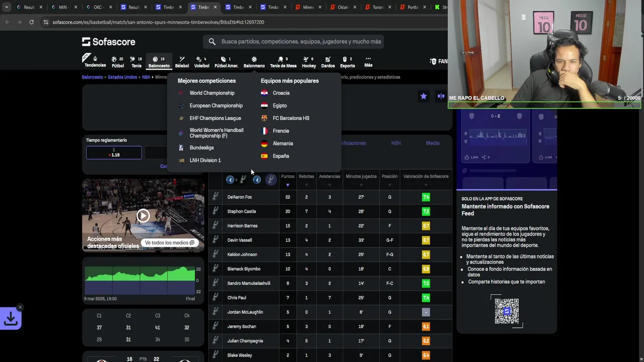Open the Esports section
644x362 pixels.
[x=347, y=62]
